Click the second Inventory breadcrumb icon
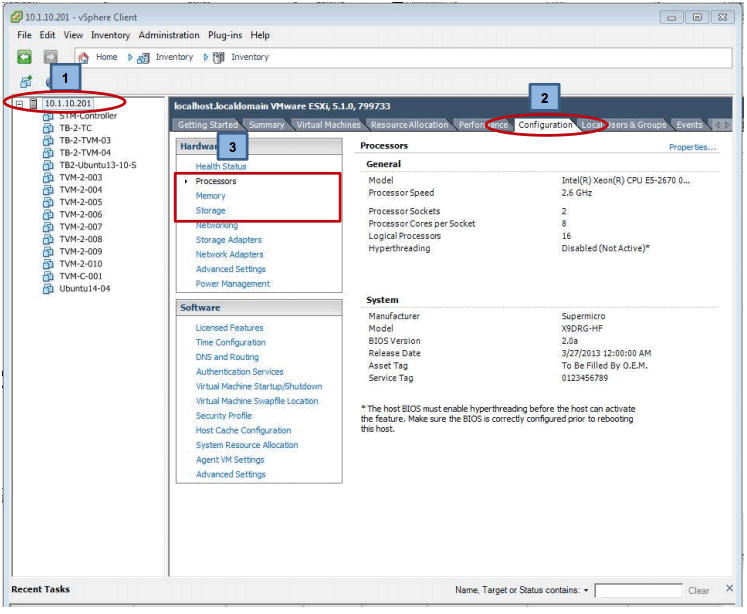Viewport: 747px width, 614px height. pos(219,58)
